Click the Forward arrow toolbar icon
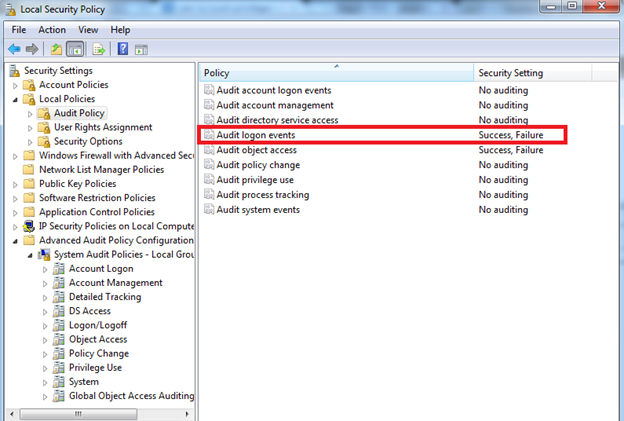 click(x=32, y=49)
